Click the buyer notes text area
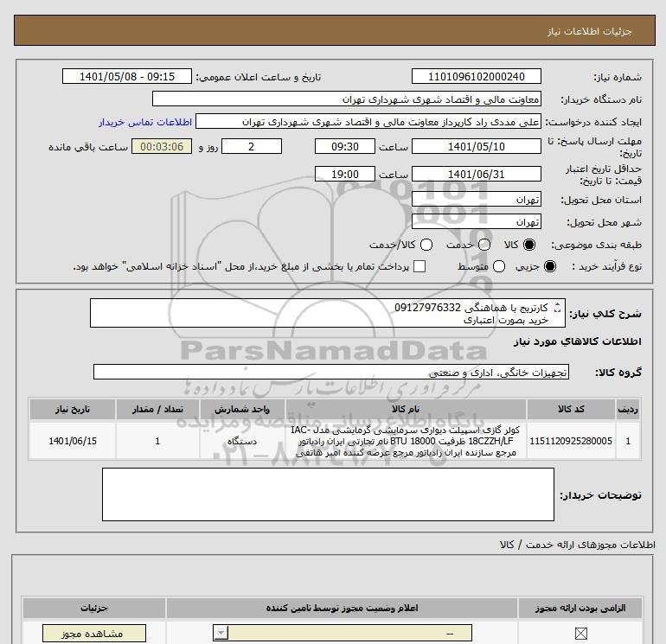666x644 pixels. [328, 494]
